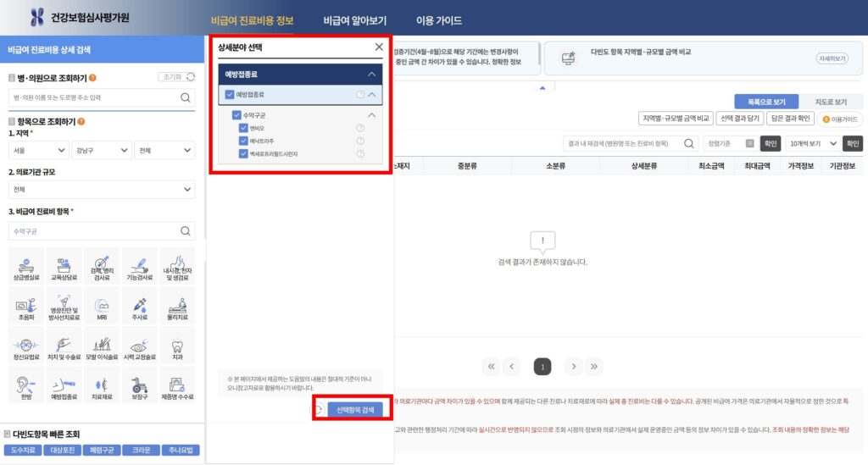
Task: Choose the 치과 tooth icon
Action: click(177, 347)
